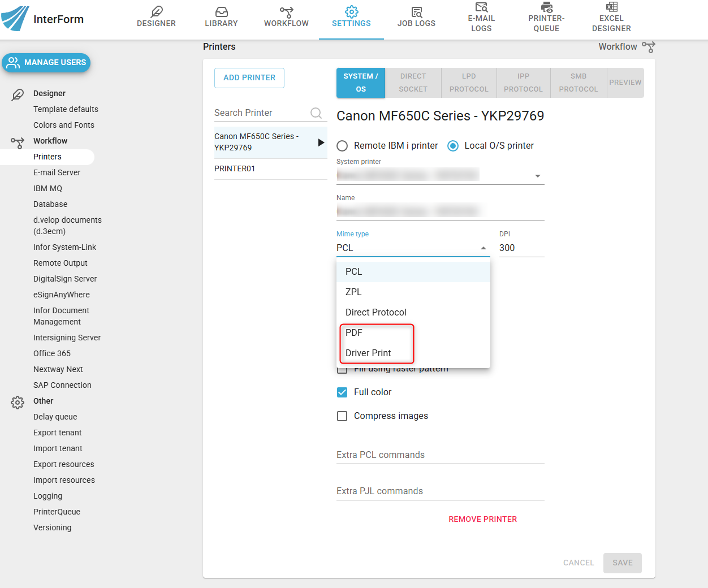708x588 pixels.
Task: Open the Printer-Queue printer icon
Action: [547, 7]
